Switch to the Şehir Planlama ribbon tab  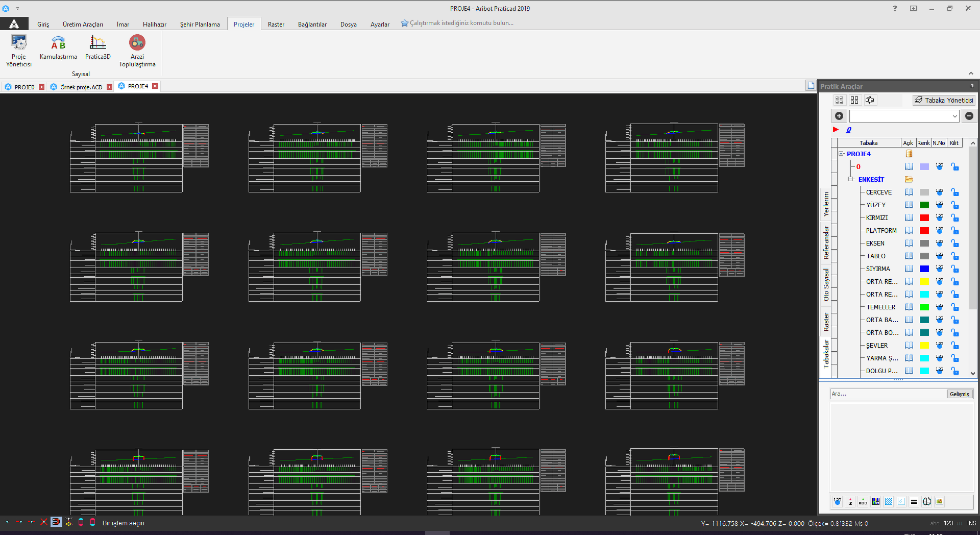coord(200,24)
